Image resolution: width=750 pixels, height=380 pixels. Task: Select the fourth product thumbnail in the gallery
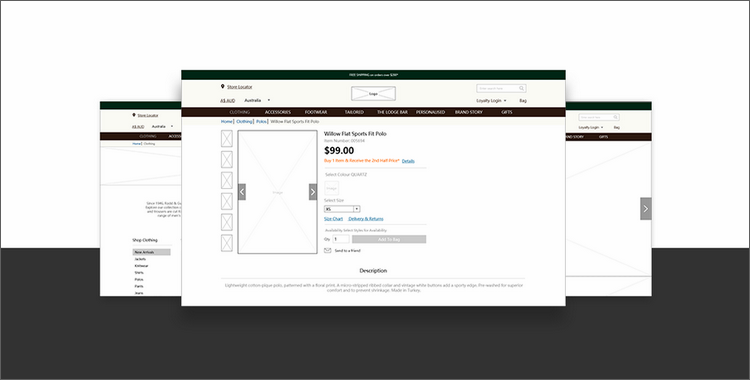[x=227, y=201]
